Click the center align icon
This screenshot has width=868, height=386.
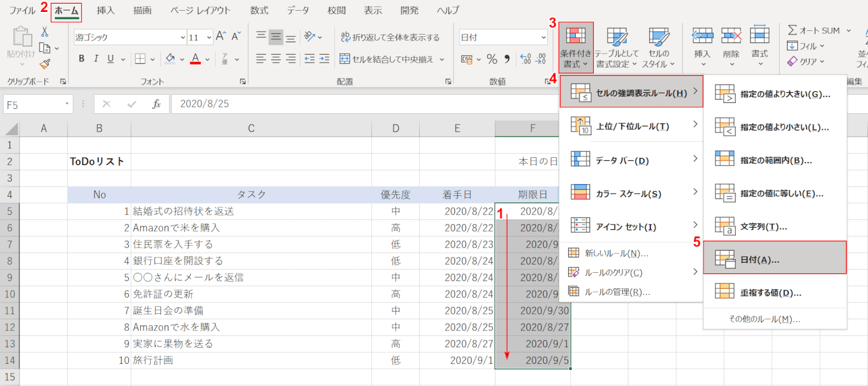(x=275, y=59)
